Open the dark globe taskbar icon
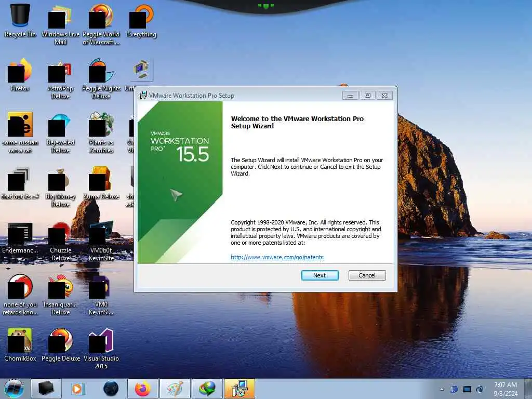 tap(111, 389)
